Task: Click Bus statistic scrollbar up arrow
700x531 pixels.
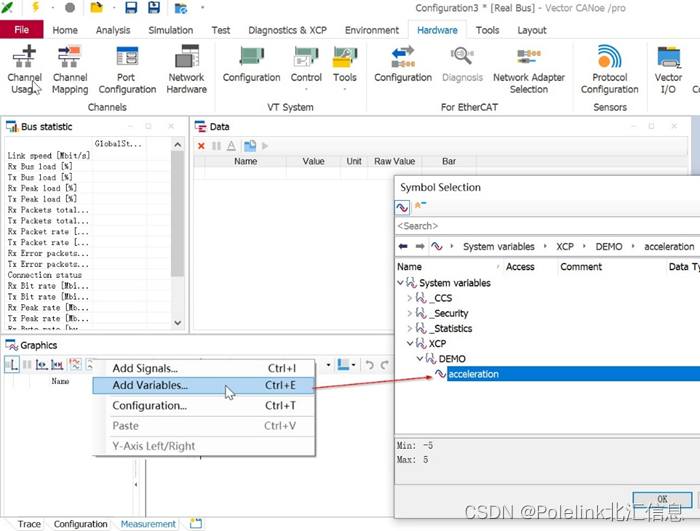Action: tap(178, 144)
